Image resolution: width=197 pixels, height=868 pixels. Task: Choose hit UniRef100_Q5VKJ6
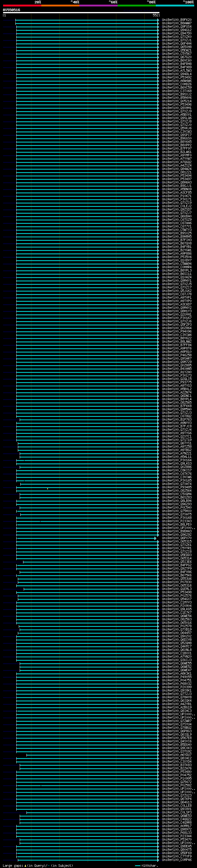click(176, 128)
